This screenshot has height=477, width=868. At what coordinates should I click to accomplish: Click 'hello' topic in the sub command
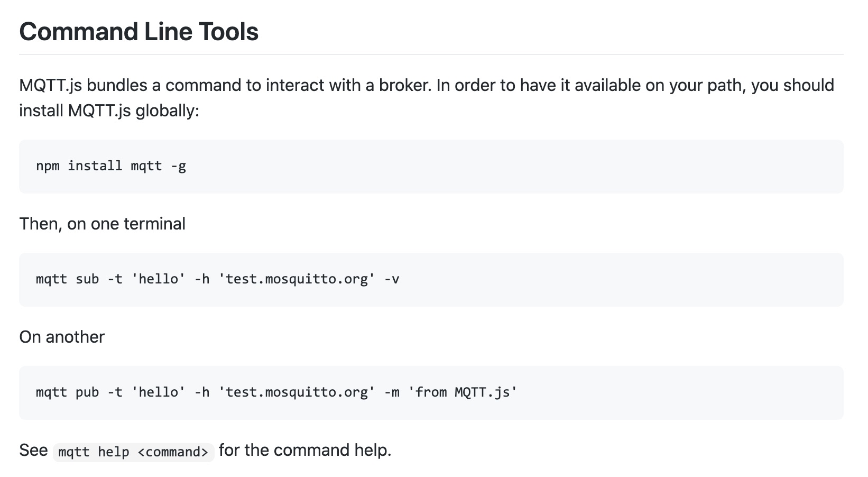pos(158,279)
